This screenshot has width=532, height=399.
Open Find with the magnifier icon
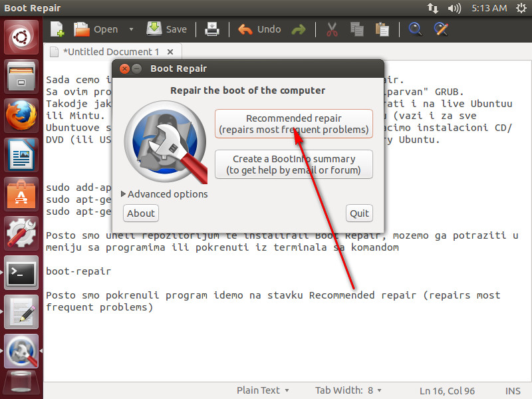415,29
